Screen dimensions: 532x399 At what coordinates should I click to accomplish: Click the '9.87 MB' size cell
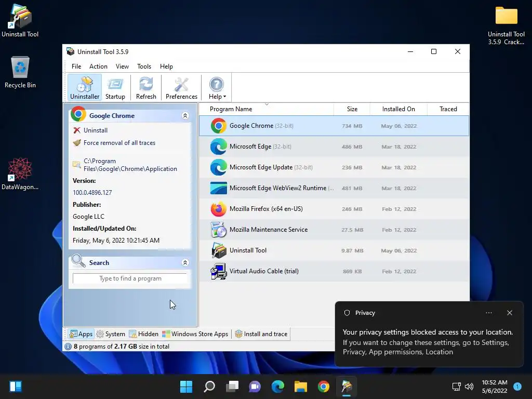coord(352,251)
